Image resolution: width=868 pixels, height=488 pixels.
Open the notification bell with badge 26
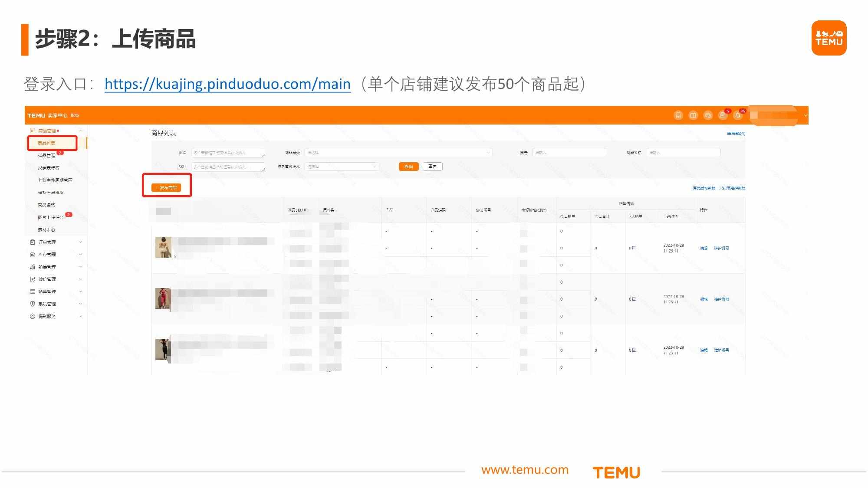pyautogui.click(x=737, y=115)
